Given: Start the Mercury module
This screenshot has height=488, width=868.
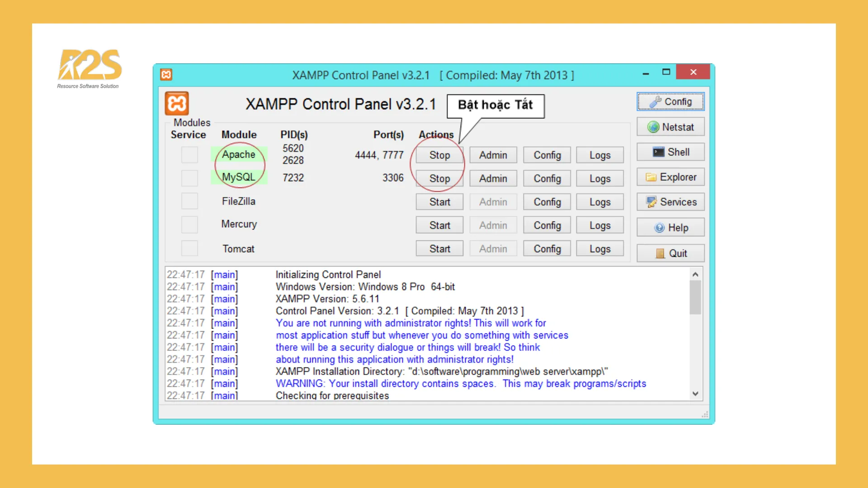Looking at the screenshot, I should (439, 225).
